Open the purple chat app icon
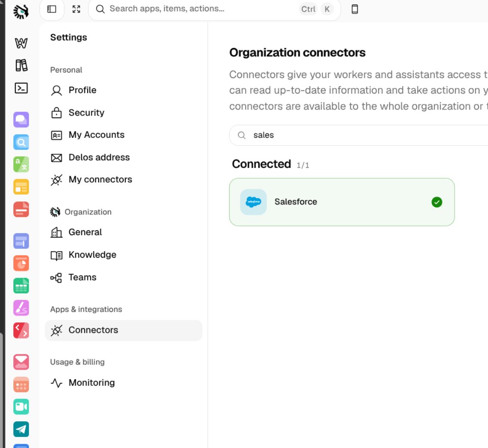 coord(21,120)
